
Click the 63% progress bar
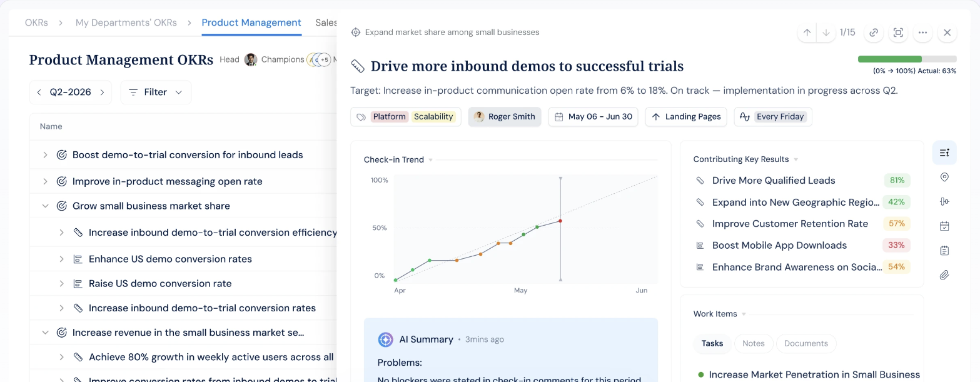[907, 59]
